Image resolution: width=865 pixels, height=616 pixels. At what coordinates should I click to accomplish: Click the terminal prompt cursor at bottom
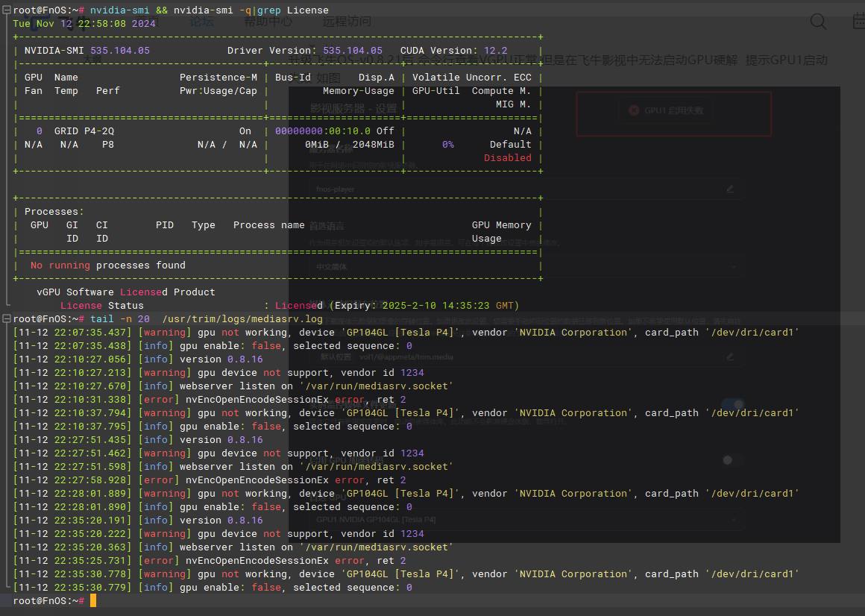click(93, 600)
